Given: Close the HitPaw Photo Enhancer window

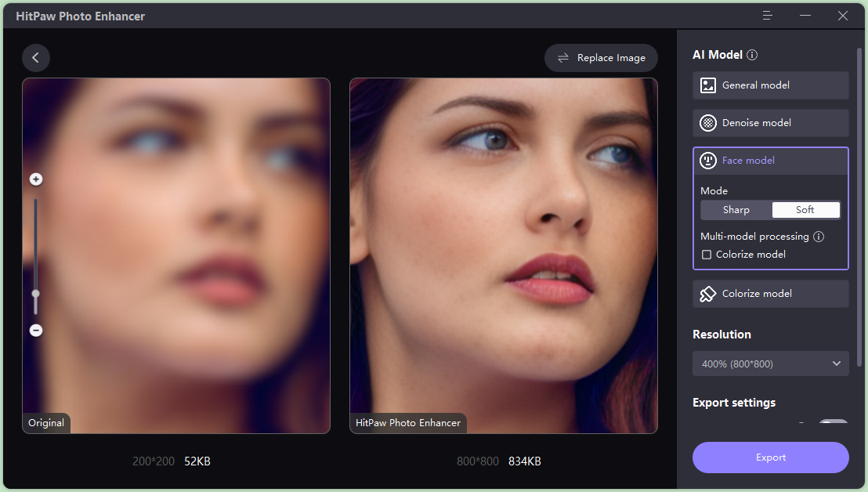Looking at the screenshot, I should pos(842,16).
